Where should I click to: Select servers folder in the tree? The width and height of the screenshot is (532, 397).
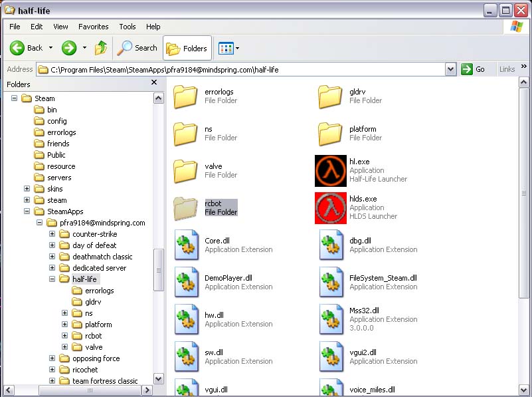click(52, 178)
